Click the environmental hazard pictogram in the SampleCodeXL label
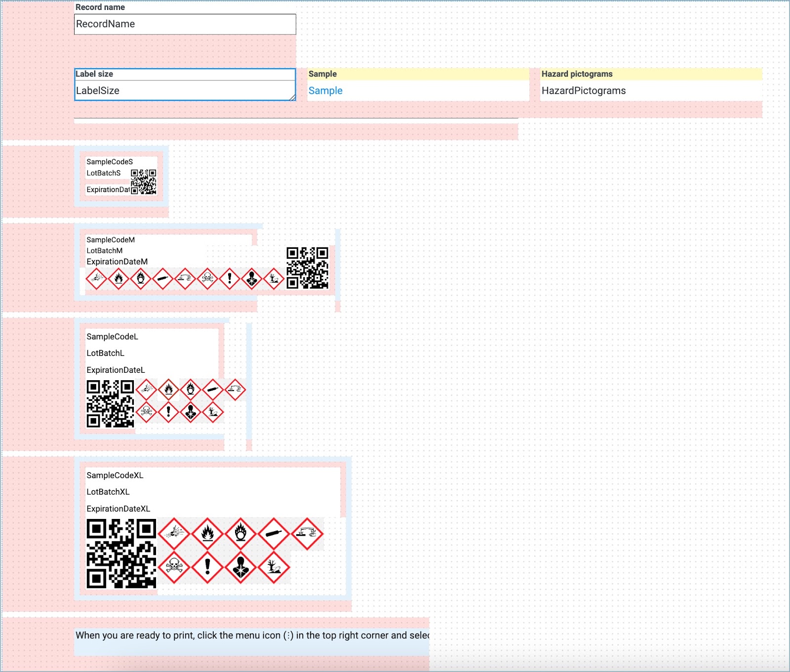This screenshot has height=672, width=790. point(274,567)
